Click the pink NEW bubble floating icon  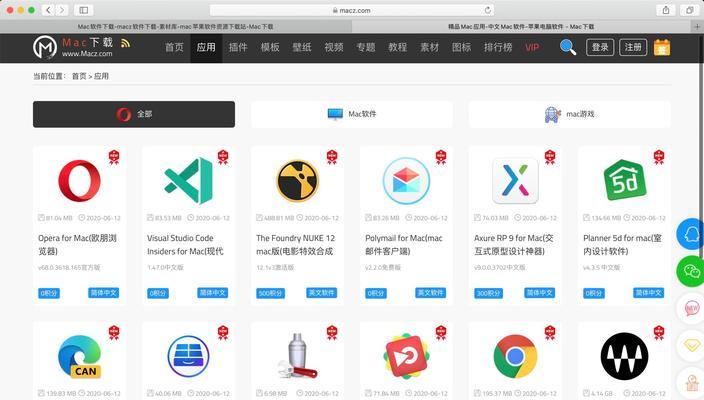coord(691,308)
